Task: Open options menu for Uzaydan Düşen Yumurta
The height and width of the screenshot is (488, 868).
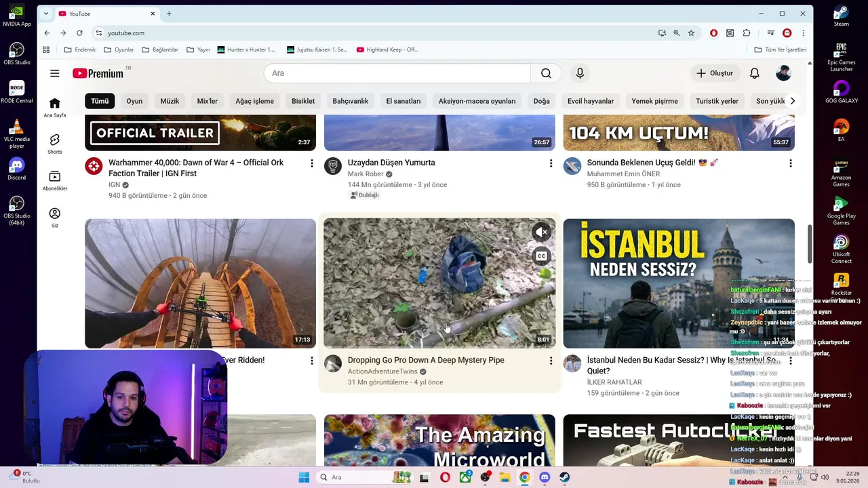Action: point(551,163)
